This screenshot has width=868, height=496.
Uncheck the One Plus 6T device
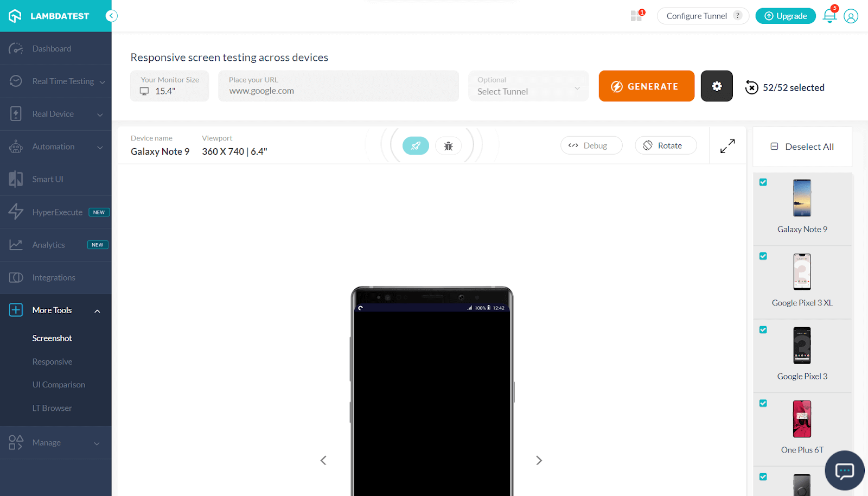click(x=763, y=403)
